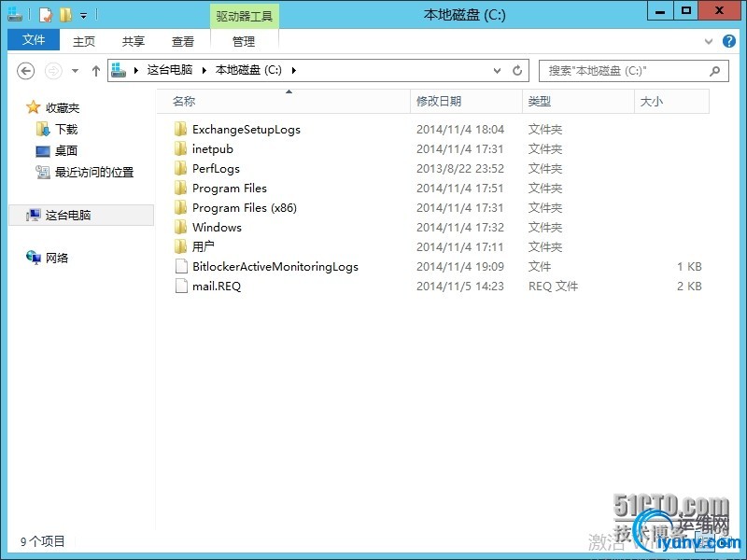Click the ExchangeSetupLogs folder icon
Viewport: 747px width, 560px height.
click(180, 129)
